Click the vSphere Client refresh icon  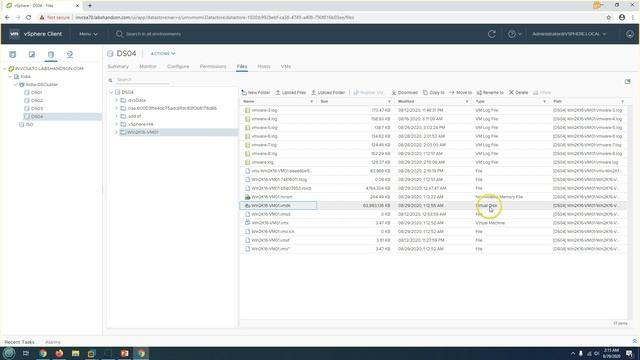click(x=492, y=34)
